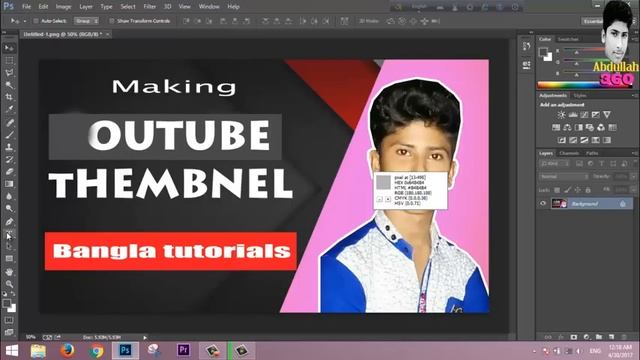Viewport: 640px width, 360px height.
Task: Open Google Chrome from the taskbar
Action: point(96,350)
